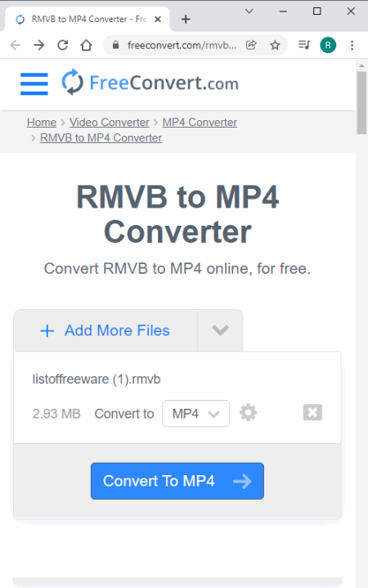
Task: Click the 2.93 MB file size
Action: (56, 414)
